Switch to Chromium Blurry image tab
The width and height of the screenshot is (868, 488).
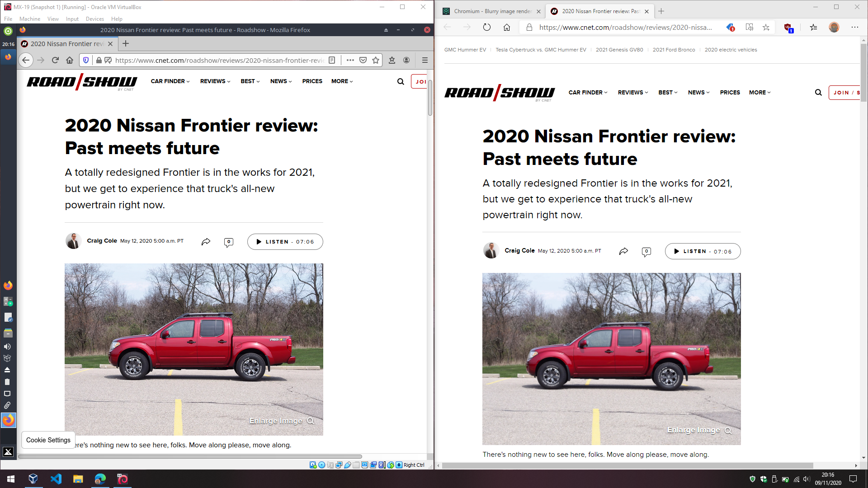coord(491,11)
